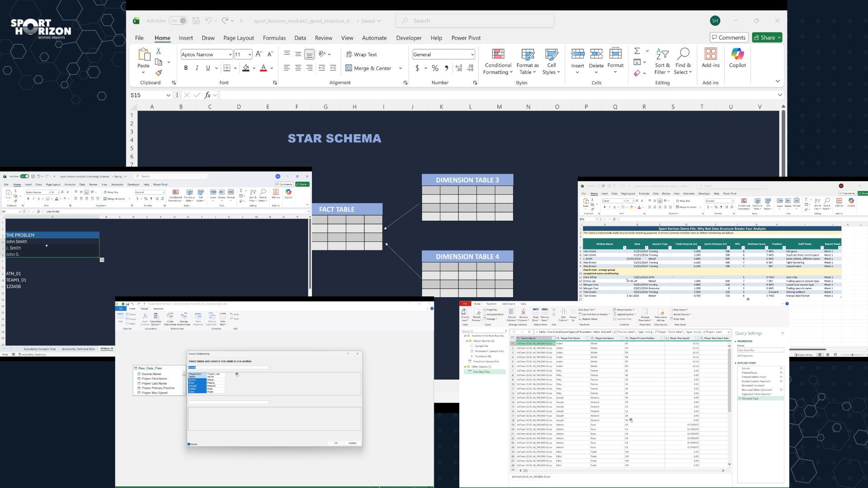Open the Formulas ribbon tab

[x=274, y=38]
